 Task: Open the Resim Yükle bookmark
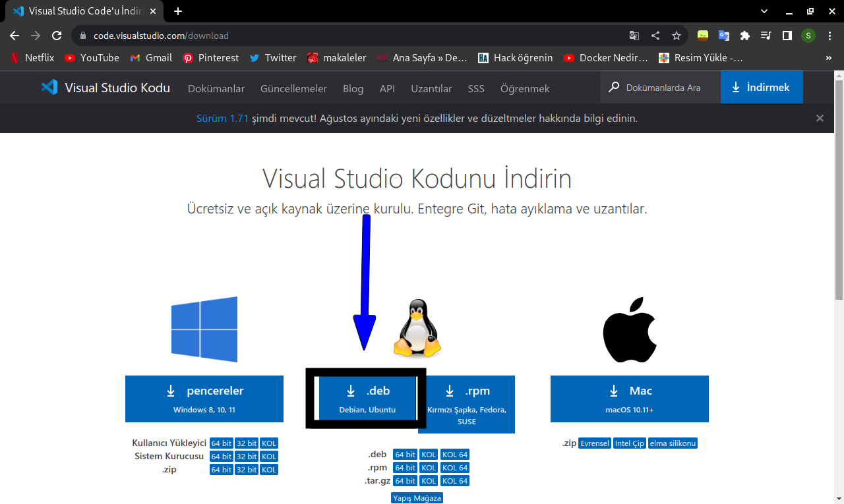pos(701,58)
